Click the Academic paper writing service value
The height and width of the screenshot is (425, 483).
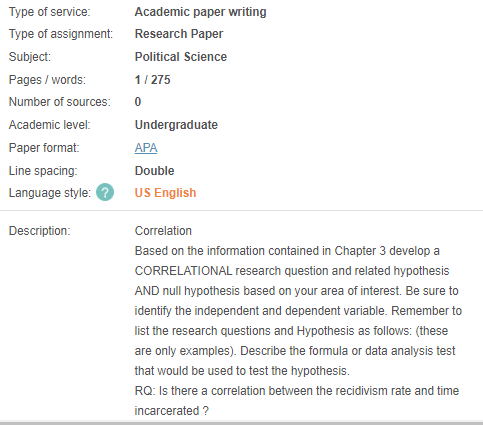[200, 12]
